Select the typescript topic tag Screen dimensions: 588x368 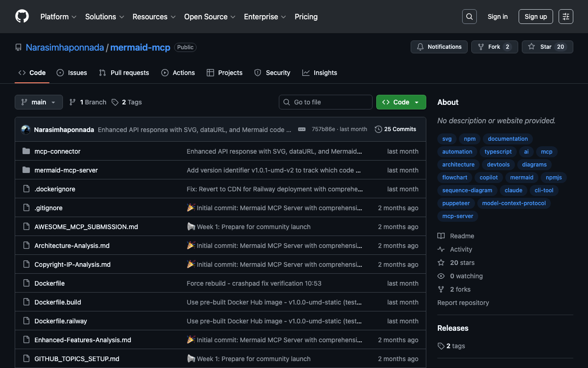coord(498,152)
